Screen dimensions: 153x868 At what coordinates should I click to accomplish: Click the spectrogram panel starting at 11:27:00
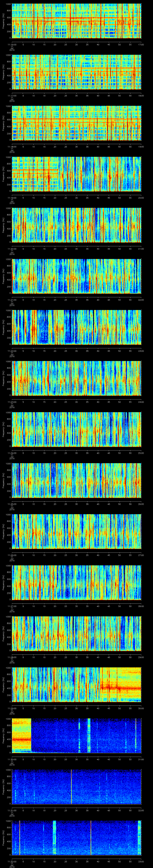77,583
